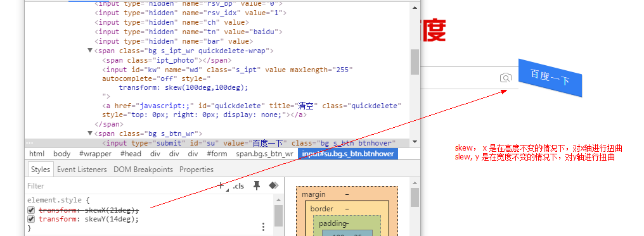Click the "transform: skew(100deg,100deg);" style line

click(184, 87)
